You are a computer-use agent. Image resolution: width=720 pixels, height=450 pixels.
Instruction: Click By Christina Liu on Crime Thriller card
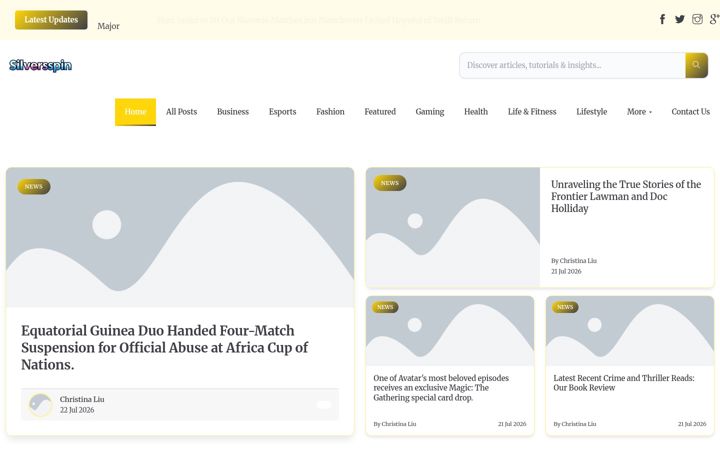(575, 424)
